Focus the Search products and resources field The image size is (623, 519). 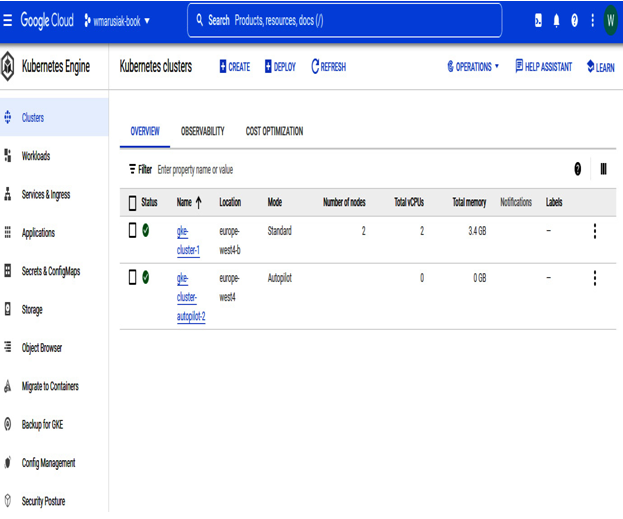point(344,20)
